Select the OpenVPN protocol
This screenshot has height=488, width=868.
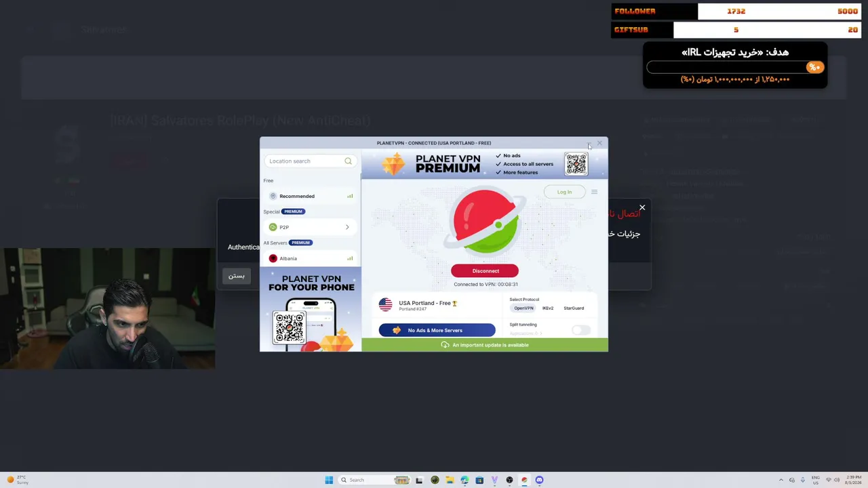pyautogui.click(x=524, y=308)
